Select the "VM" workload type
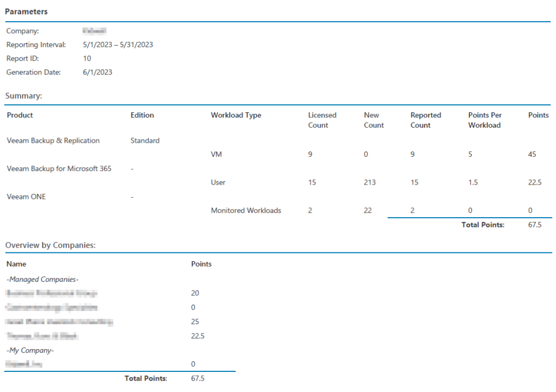This screenshot has height=392, width=556. 216,154
